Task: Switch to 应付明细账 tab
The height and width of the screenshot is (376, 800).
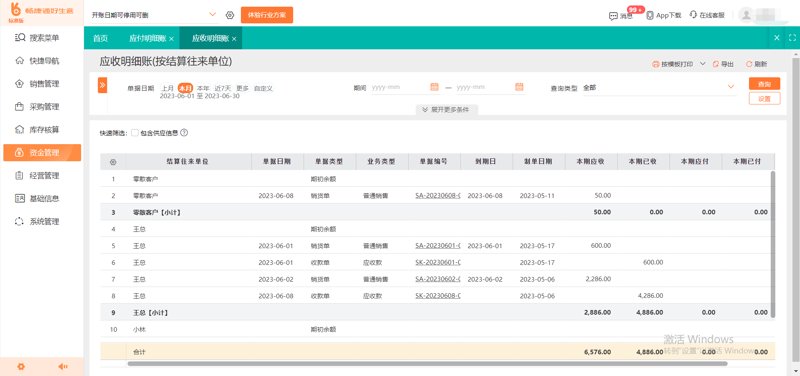Action: pyautogui.click(x=147, y=38)
